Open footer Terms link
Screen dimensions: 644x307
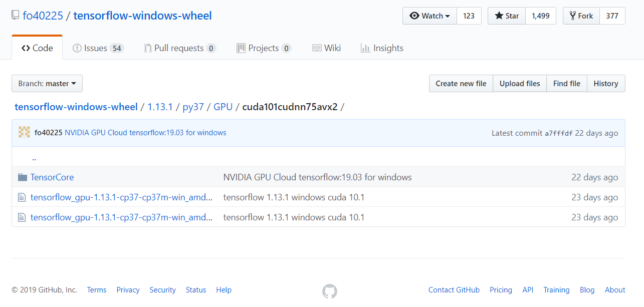pos(97,290)
